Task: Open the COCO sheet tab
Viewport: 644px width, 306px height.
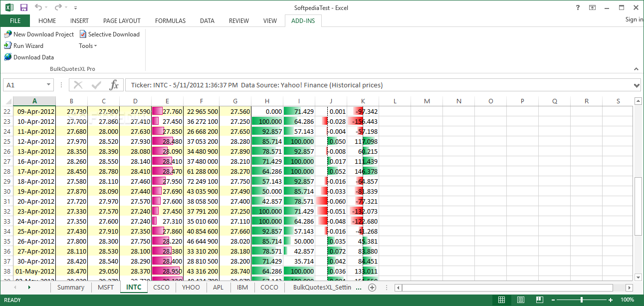Action: click(x=269, y=288)
